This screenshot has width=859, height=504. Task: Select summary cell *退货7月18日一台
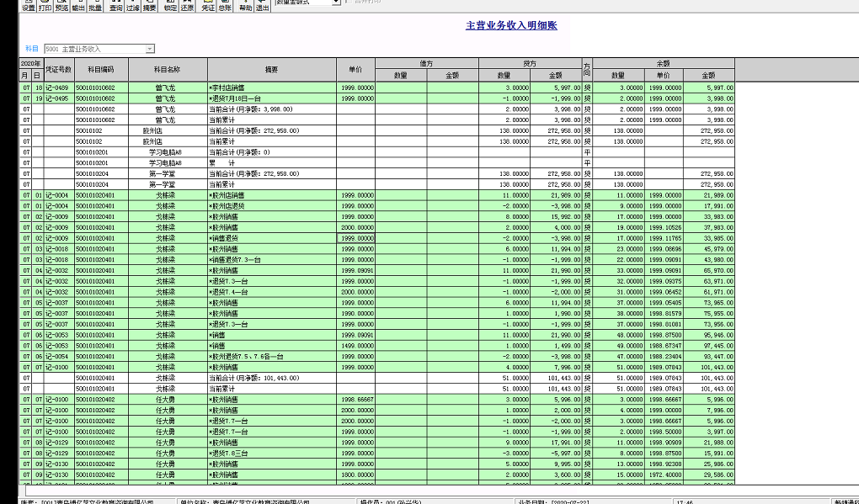272,98
